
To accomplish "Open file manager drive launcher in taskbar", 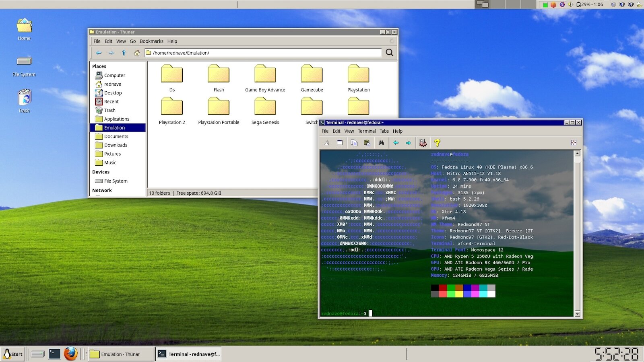I will [38, 354].
